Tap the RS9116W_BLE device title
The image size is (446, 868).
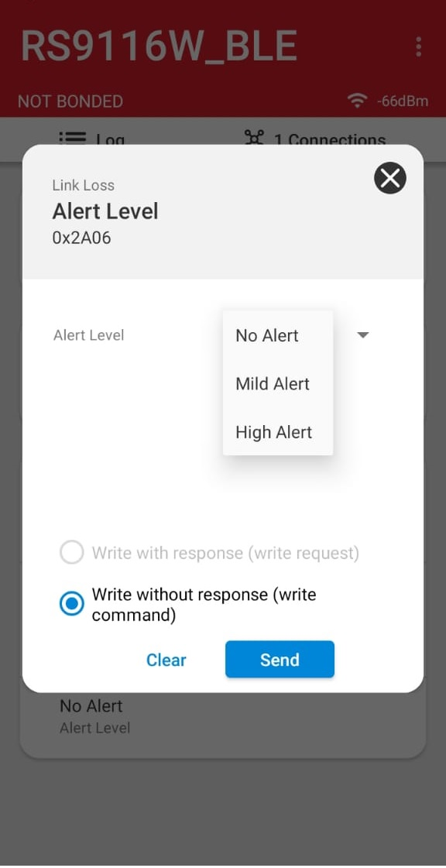click(160, 46)
